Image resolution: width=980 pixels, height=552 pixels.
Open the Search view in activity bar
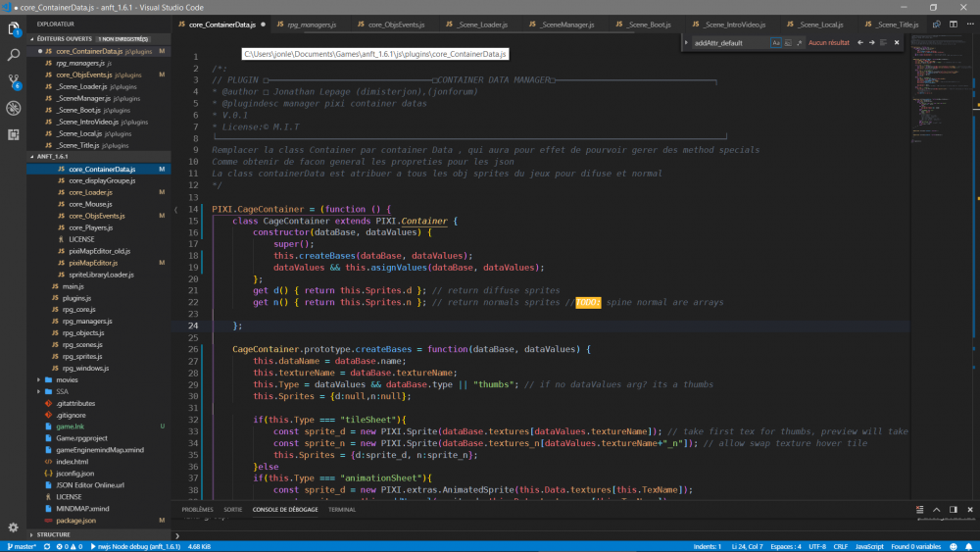pyautogui.click(x=13, y=56)
